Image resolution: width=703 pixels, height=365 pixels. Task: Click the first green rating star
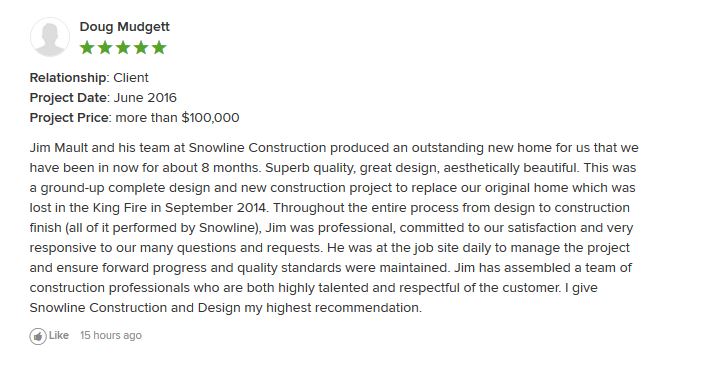point(87,48)
